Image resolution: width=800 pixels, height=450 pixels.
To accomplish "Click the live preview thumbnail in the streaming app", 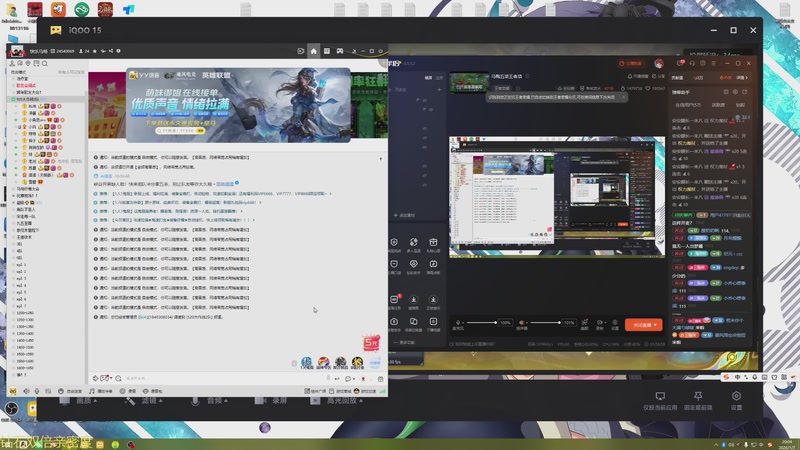I will tap(468, 82).
